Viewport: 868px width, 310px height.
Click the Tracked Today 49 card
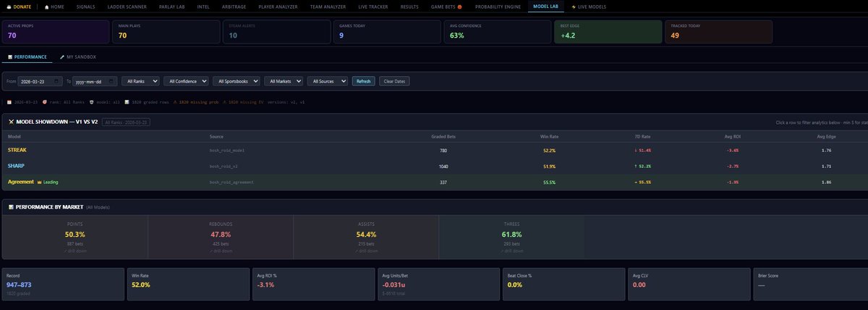[719, 31]
